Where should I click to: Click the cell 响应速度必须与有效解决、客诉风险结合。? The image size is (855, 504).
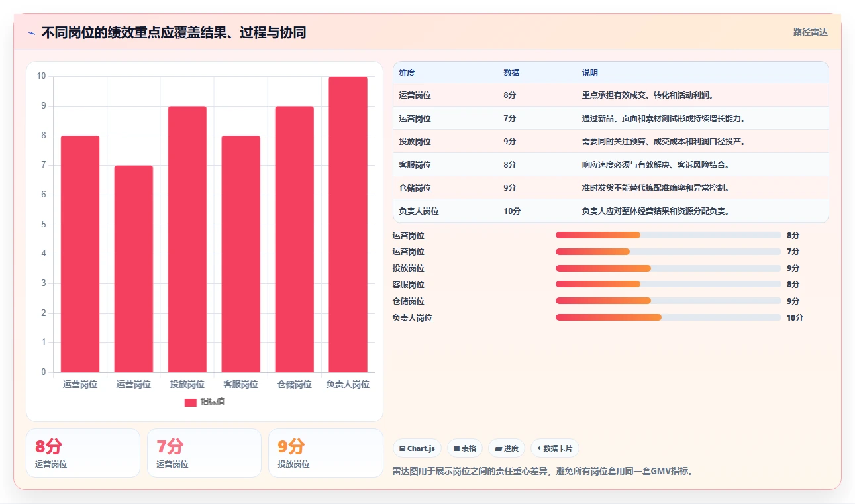pyautogui.click(x=655, y=165)
